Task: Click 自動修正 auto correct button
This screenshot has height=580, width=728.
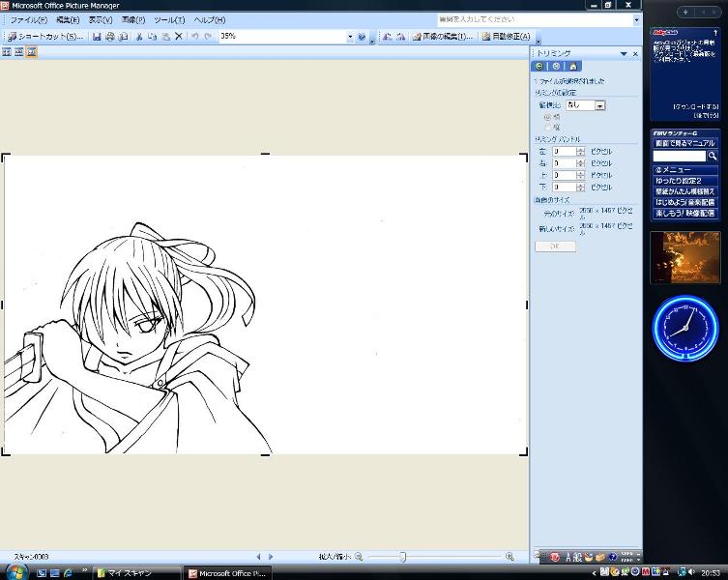Action: click(506, 36)
